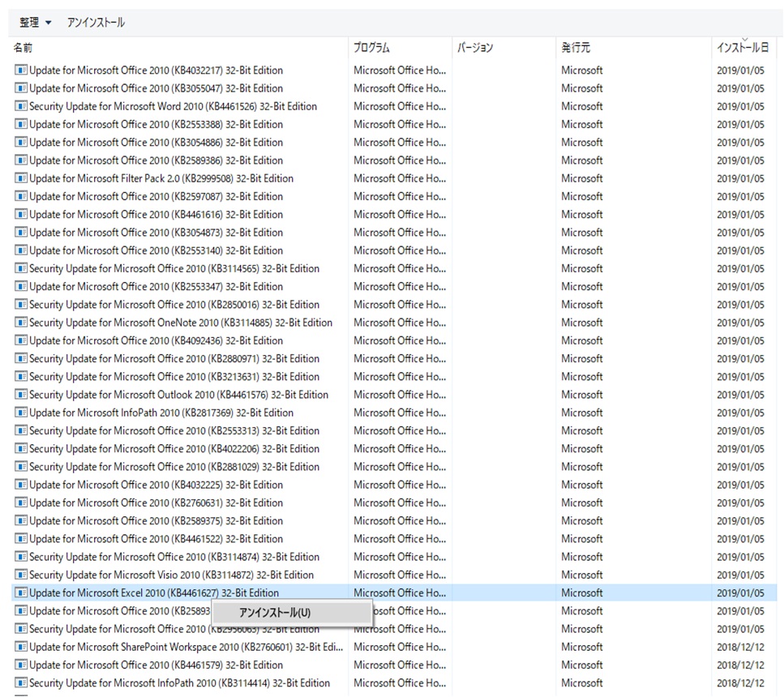Click the icon of update KB4032225
This screenshot has width=784, height=697.
click(21, 484)
